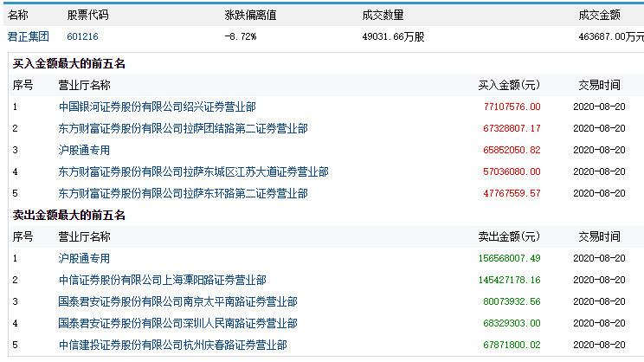The image size is (644, 362).
Task: Click 序号 header in buy table
Action: (23, 85)
